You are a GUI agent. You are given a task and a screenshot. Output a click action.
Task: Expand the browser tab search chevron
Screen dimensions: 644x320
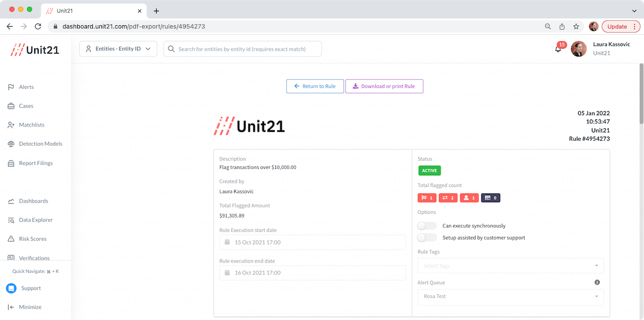tap(634, 11)
